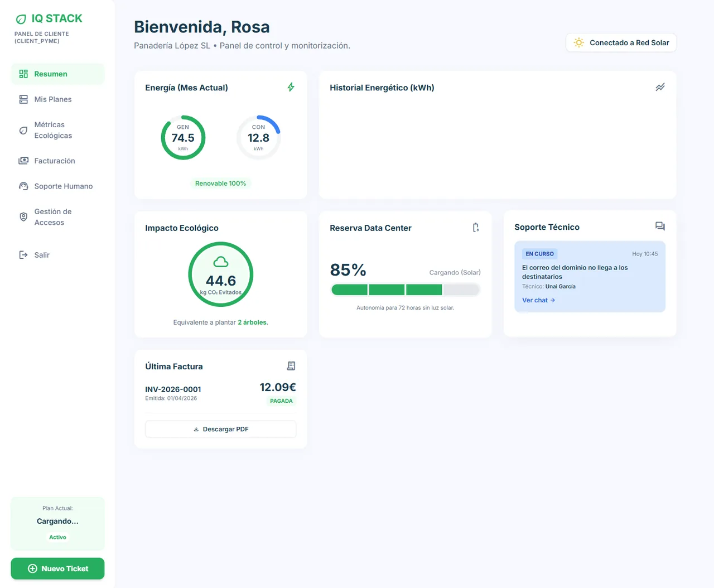Click the PANEL DE CLIENTE (CLIENT_PYME) label
Screen dimensions: 714x588
tap(42, 37)
